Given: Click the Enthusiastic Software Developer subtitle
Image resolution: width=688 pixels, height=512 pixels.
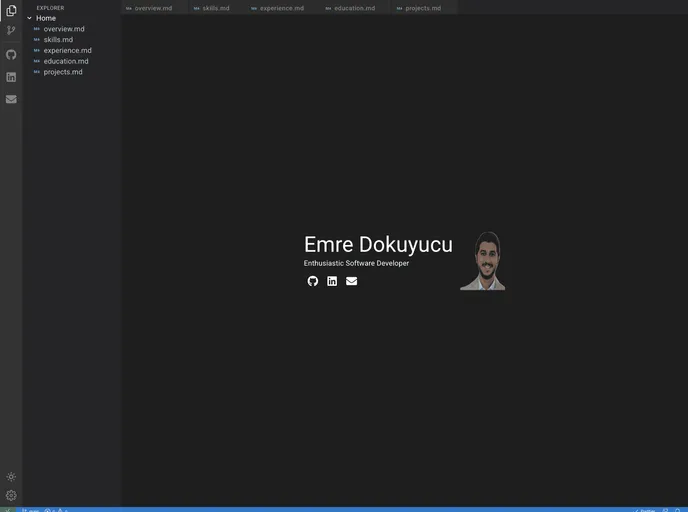Looking at the screenshot, I should [x=356, y=263].
